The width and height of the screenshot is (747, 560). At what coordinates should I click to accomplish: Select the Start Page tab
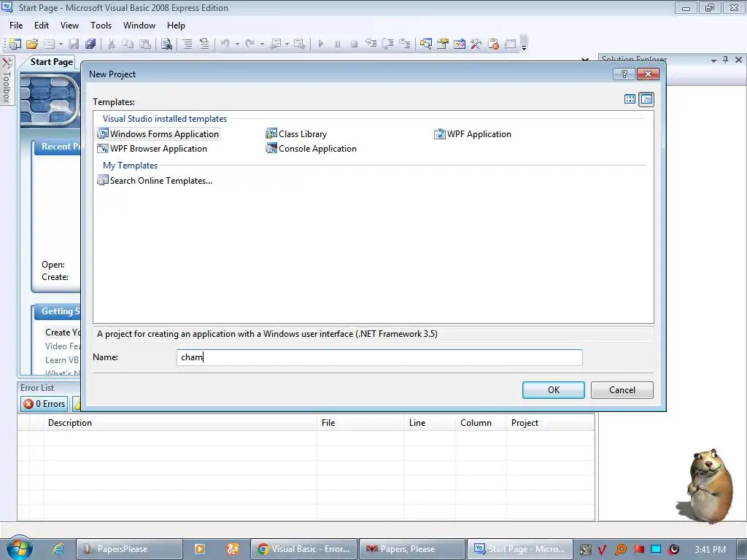click(x=52, y=62)
